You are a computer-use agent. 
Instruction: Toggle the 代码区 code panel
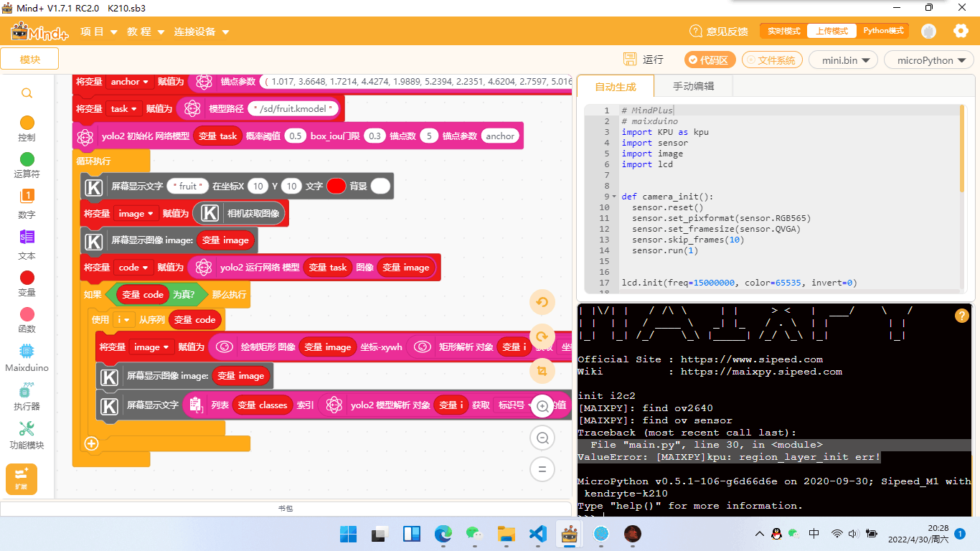[710, 60]
